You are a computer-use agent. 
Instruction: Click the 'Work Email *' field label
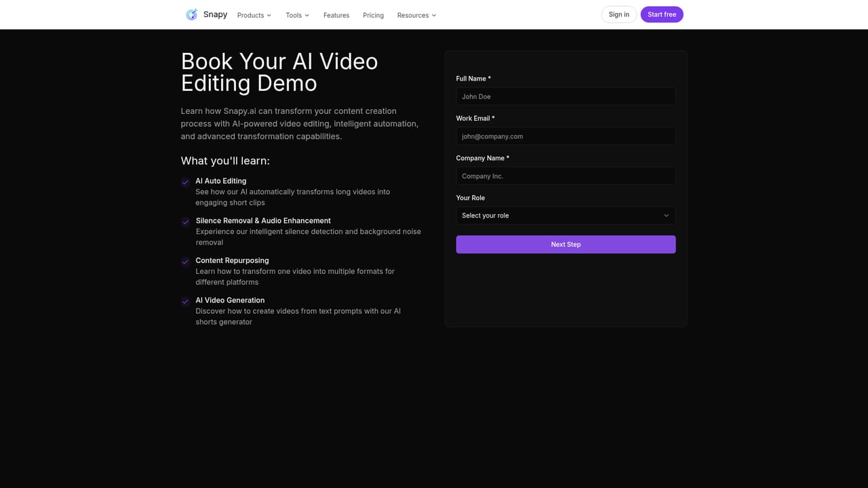[475, 119]
